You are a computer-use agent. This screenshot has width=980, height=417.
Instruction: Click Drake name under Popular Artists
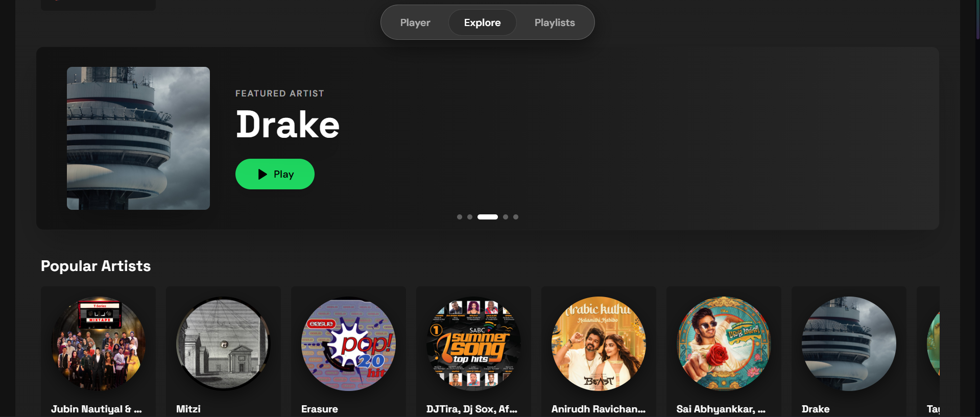click(816, 409)
